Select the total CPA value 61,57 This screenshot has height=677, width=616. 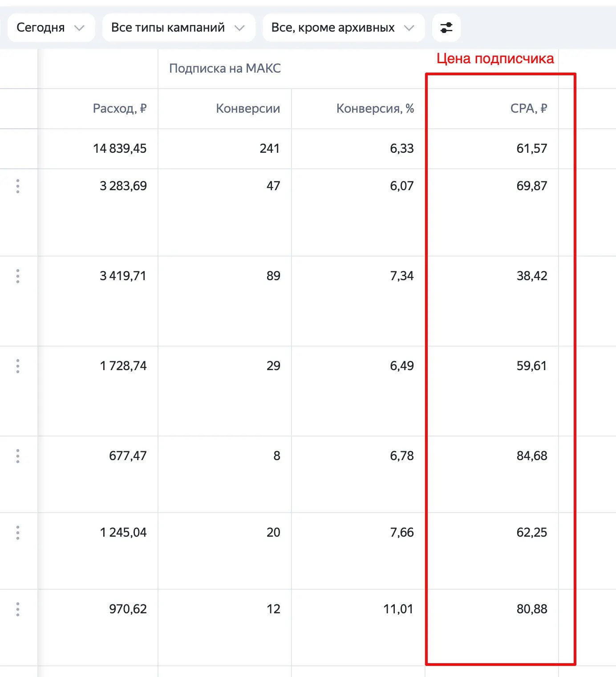point(532,148)
